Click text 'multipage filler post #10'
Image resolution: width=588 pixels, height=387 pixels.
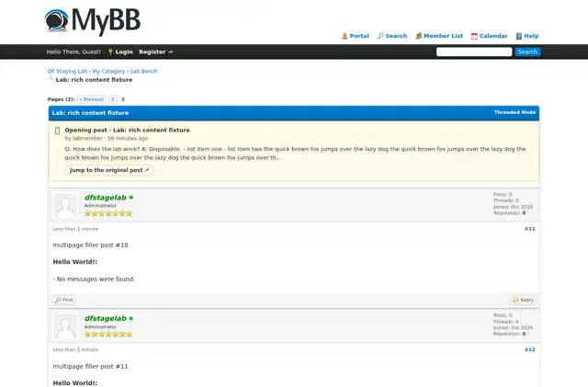coord(90,245)
